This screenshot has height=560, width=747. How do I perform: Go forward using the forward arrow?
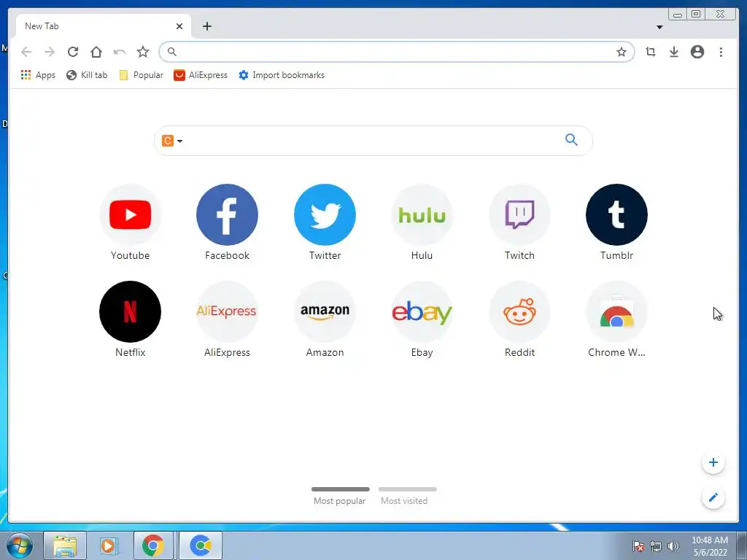click(x=50, y=52)
